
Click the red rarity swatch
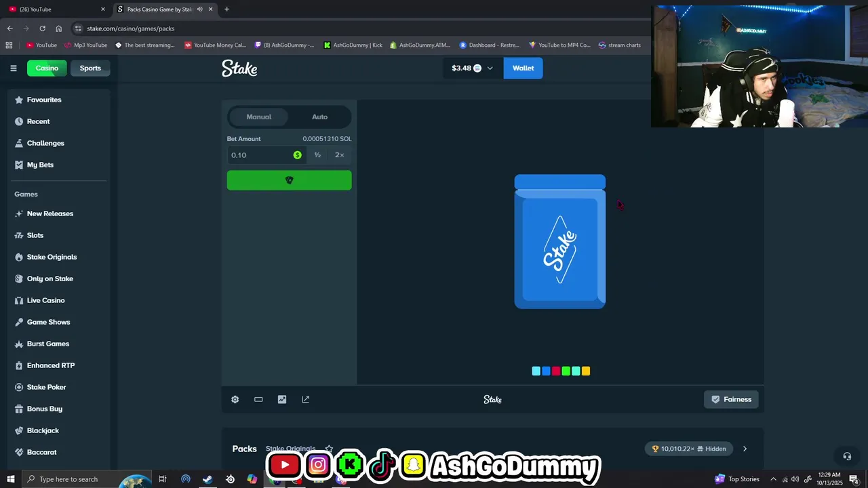[556, 371]
